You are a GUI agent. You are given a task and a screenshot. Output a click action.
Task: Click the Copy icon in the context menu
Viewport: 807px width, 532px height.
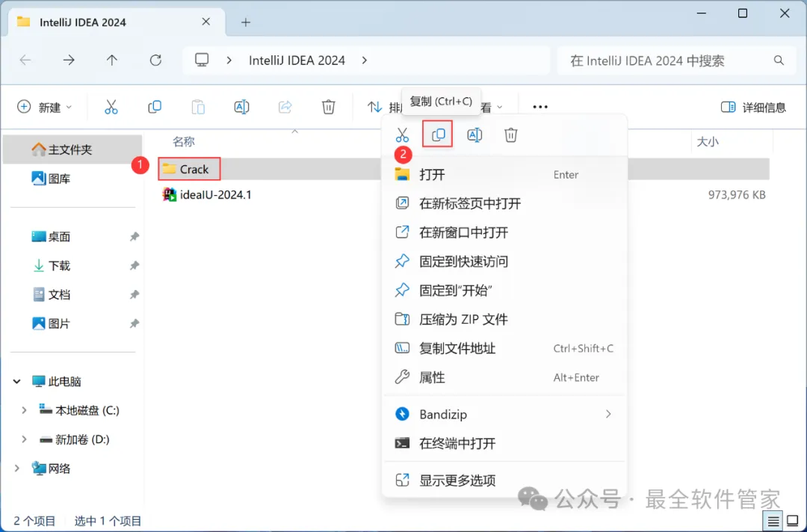tap(438, 134)
